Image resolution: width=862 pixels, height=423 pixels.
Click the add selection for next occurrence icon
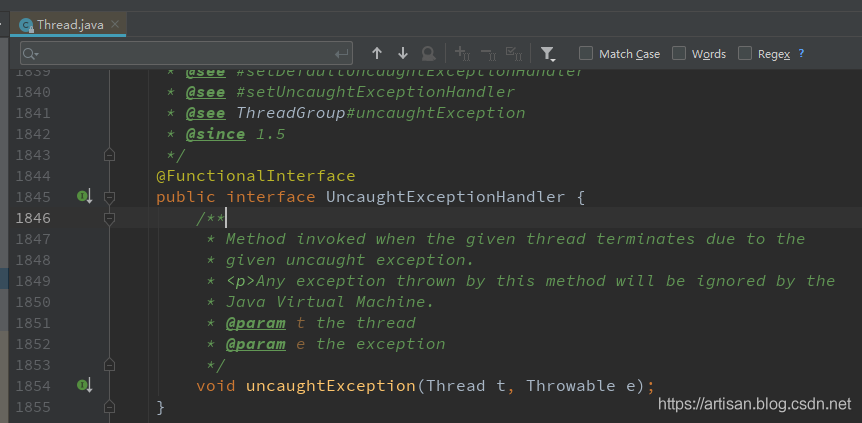[462, 53]
